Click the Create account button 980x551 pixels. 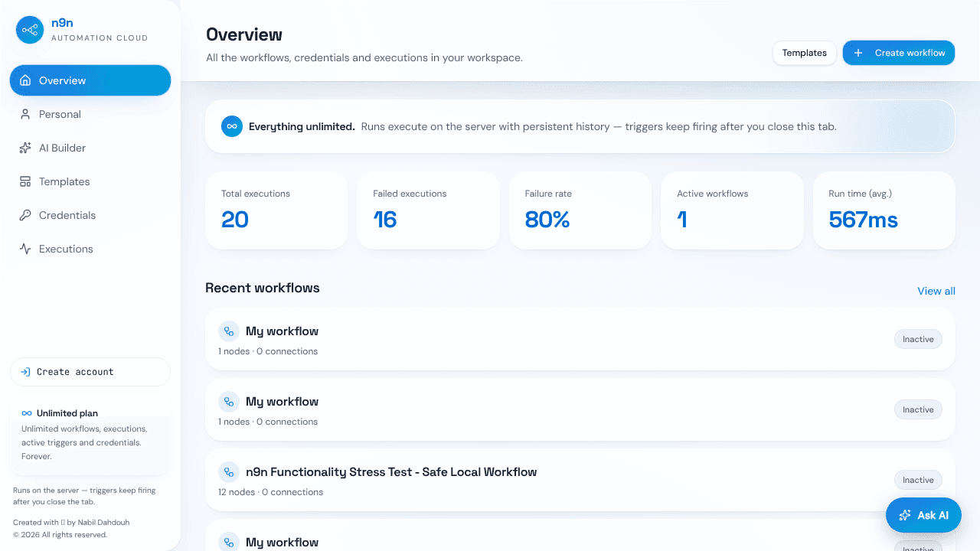coord(90,372)
